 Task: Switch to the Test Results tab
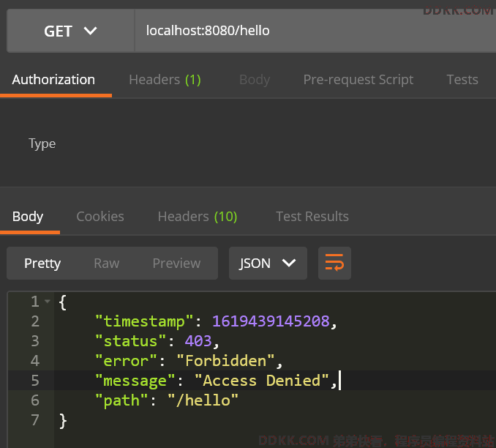[x=312, y=216]
